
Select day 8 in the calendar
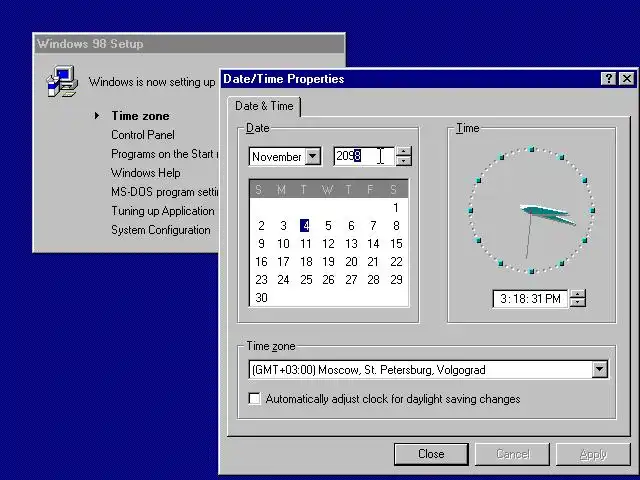coord(396,226)
